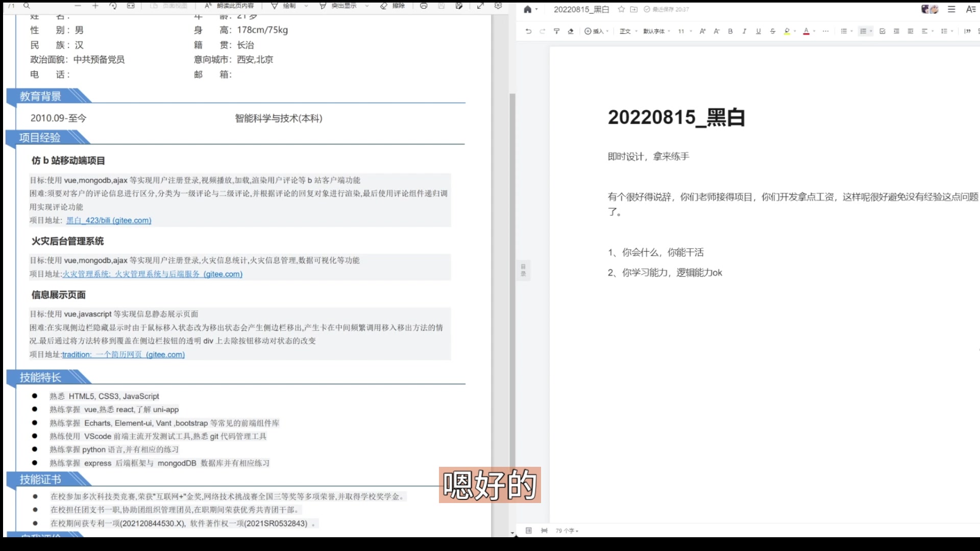Move document to folder icon
980x551 pixels.
[x=634, y=9]
